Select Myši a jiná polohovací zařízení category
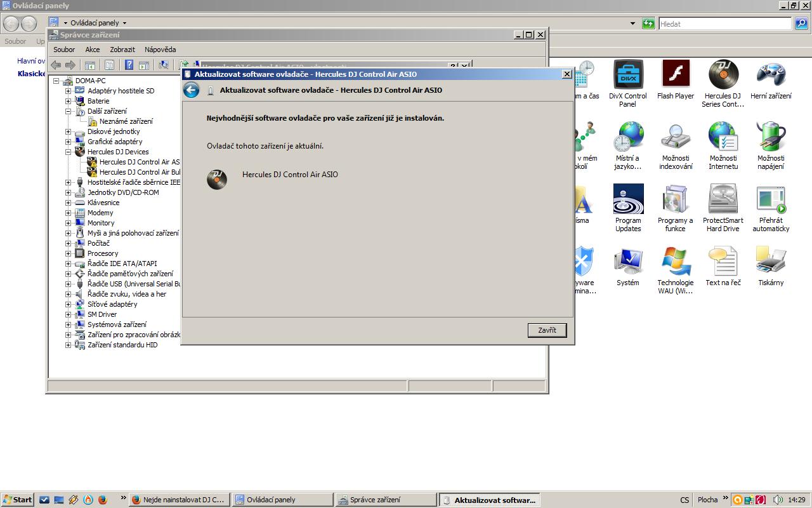Viewport: 812px width, 508px height. [133, 233]
